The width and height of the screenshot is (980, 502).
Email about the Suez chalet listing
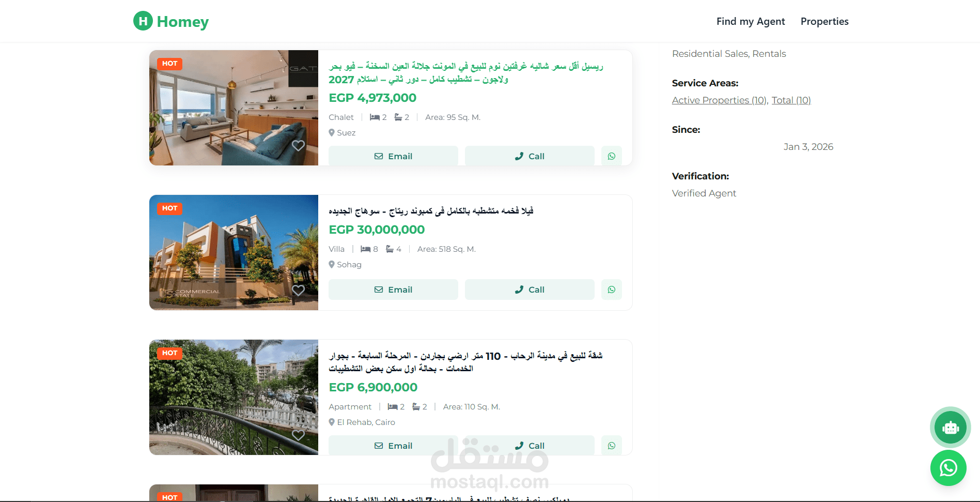[x=393, y=156]
